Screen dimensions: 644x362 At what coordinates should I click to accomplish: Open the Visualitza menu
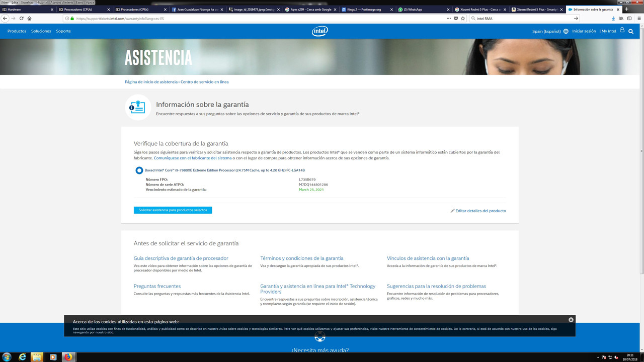click(27, 3)
